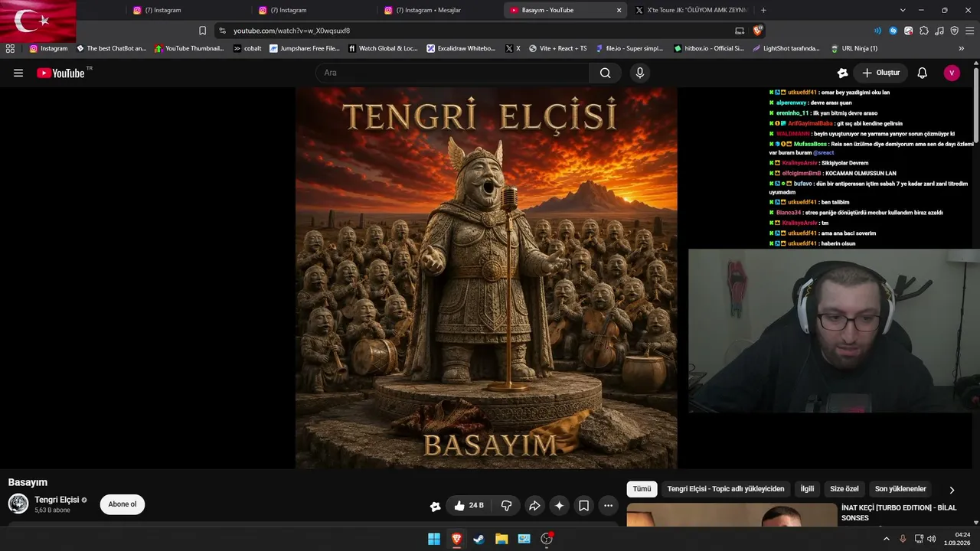This screenshot has width=980, height=551.
Task: Click the taskbar volume speaker icon
Action: click(931, 539)
